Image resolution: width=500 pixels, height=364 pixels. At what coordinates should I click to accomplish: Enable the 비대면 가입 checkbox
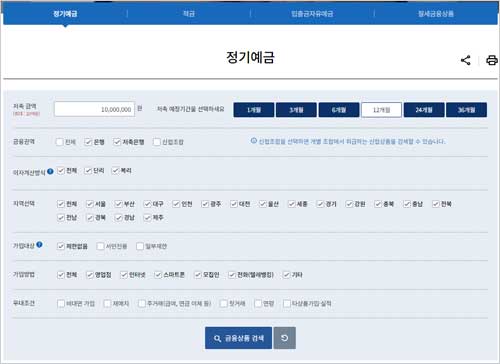[x=61, y=304]
